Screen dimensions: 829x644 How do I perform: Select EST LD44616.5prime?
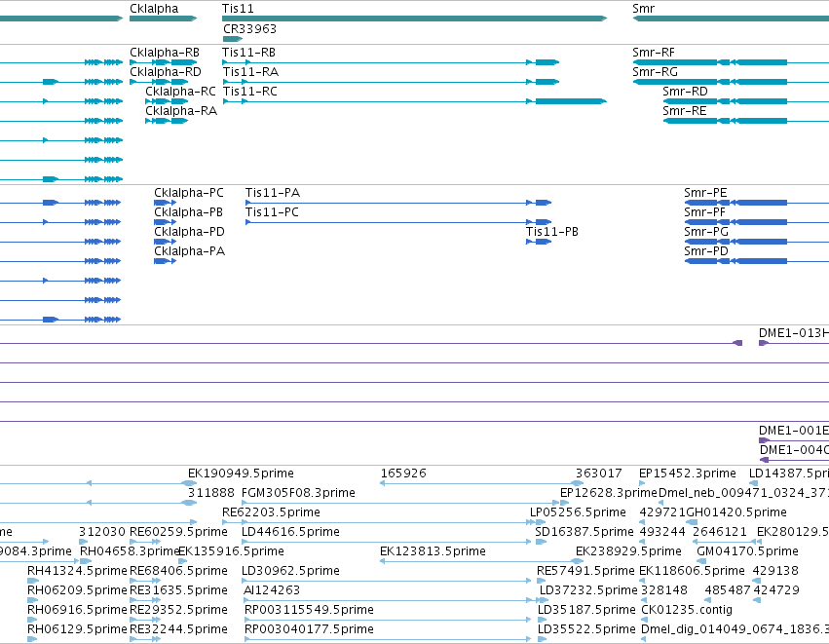[x=290, y=532]
